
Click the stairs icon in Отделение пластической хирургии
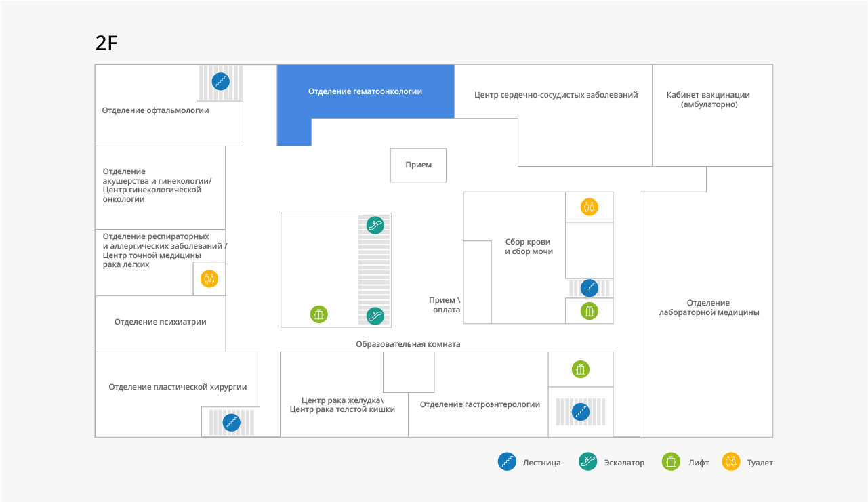click(232, 422)
